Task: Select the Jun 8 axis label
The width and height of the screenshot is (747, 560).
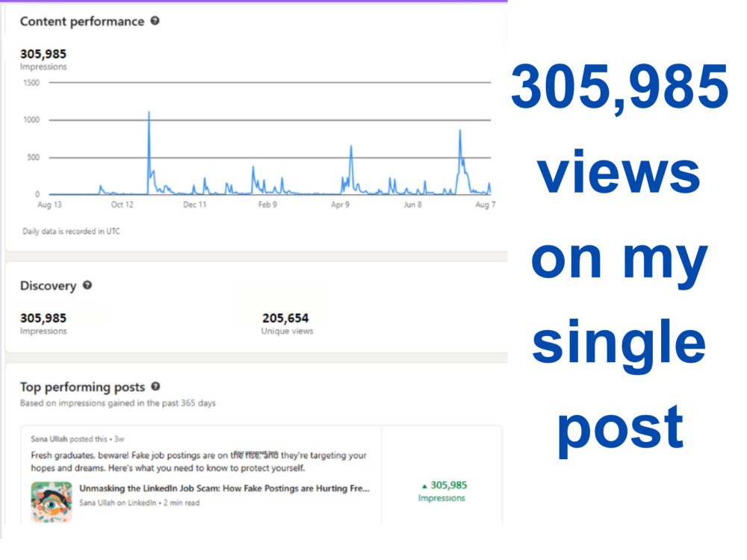Action: (x=412, y=205)
